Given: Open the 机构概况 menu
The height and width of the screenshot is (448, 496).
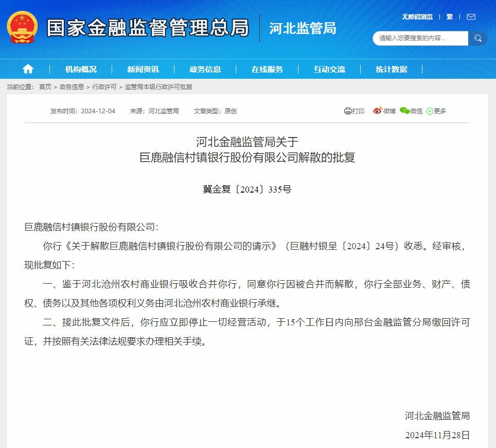Looking at the screenshot, I should [81, 70].
